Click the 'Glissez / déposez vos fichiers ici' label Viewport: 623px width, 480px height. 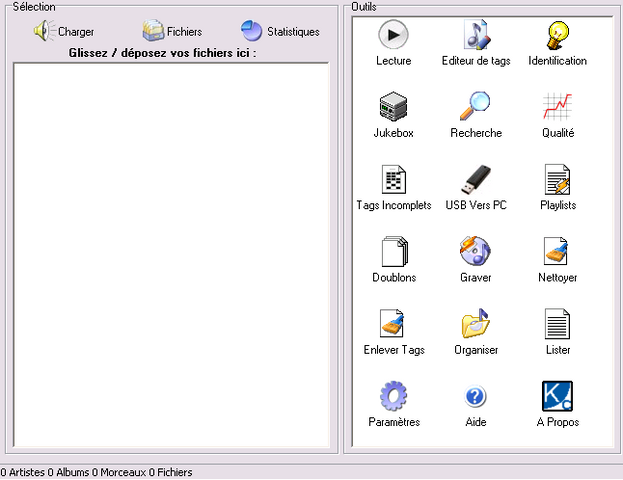click(163, 53)
